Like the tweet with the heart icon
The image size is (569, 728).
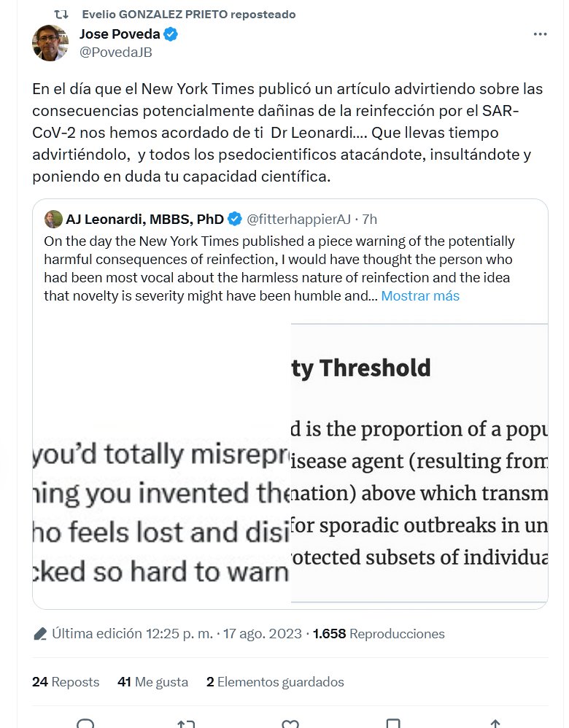pos(290,724)
